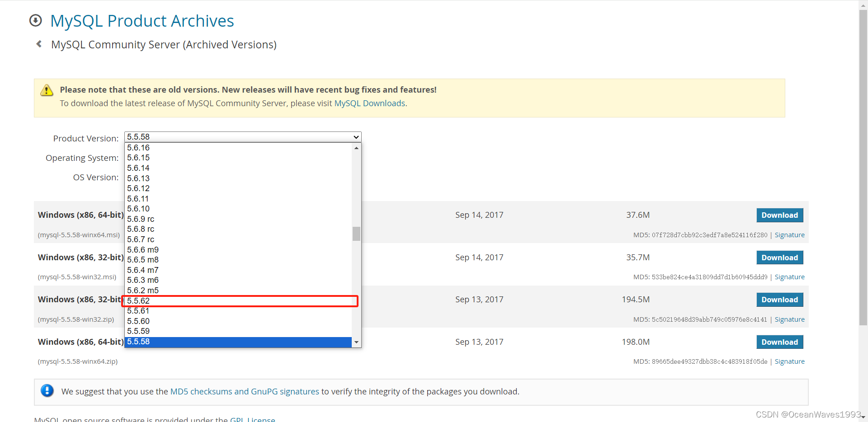Viewport: 868px width, 422px height.
Task: Click MD5 hash starting 5c502196
Action: (x=709, y=319)
